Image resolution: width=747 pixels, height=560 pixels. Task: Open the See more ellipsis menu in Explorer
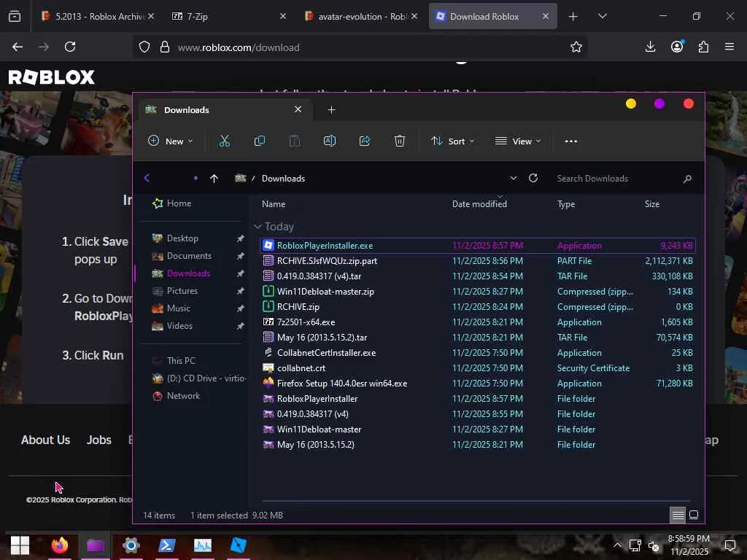pyautogui.click(x=570, y=141)
